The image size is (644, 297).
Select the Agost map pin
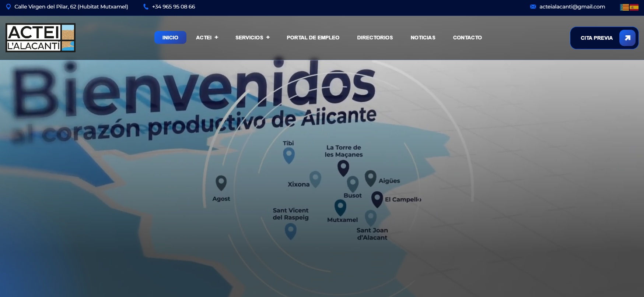click(x=221, y=182)
